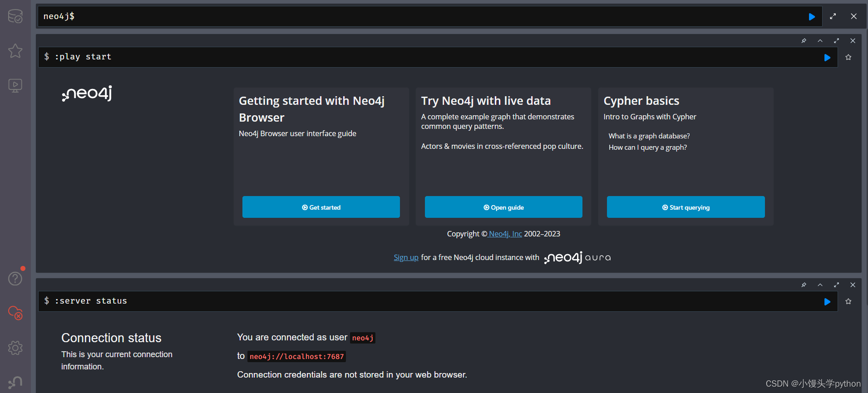Viewport: 868px width, 393px height.
Task: Click the Start querying button
Action: point(686,207)
